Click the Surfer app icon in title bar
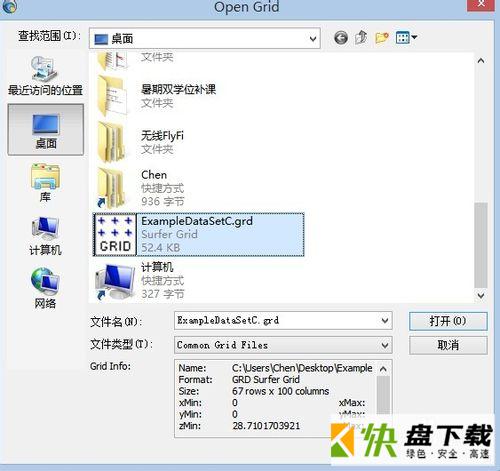 (9, 7)
